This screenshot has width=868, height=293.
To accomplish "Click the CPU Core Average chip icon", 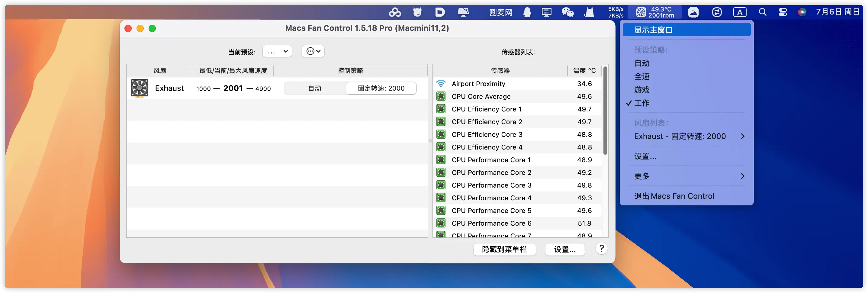I will (x=441, y=96).
